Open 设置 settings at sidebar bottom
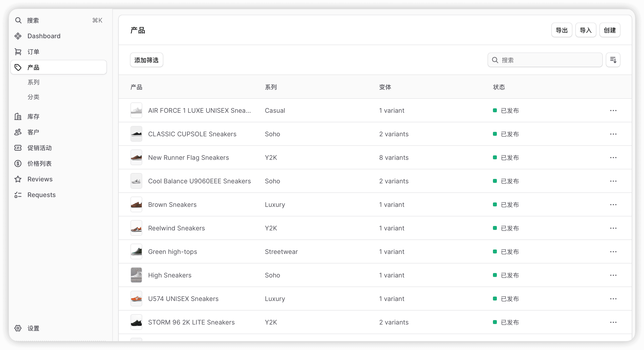The width and height of the screenshot is (644, 350). coord(33,328)
